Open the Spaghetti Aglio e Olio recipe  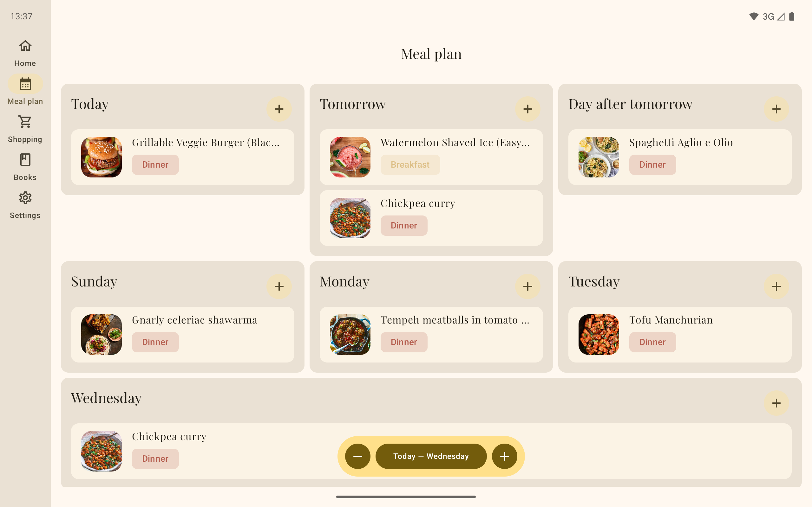[x=681, y=143]
